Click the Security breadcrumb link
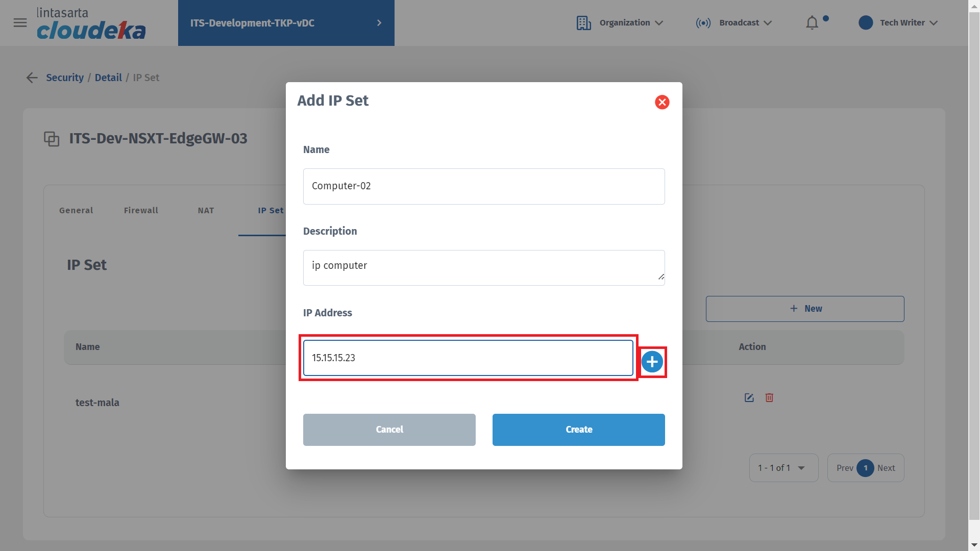Image resolution: width=980 pixels, height=551 pixels. (65, 78)
